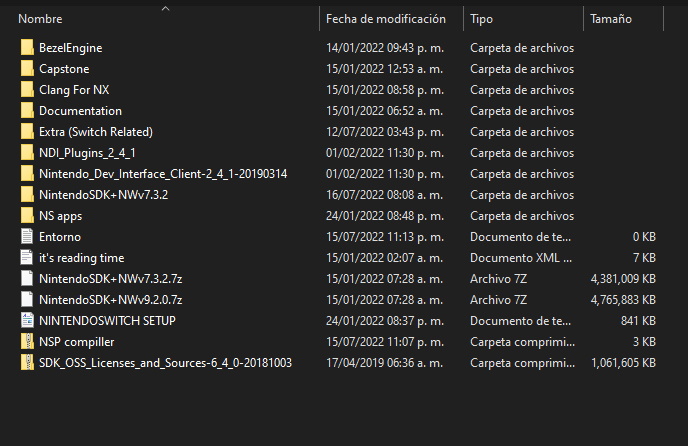This screenshot has width=688, height=446.
Task: Sort files by the Tamaño column header
Action: pyautogui.click(x=611, y=19)
